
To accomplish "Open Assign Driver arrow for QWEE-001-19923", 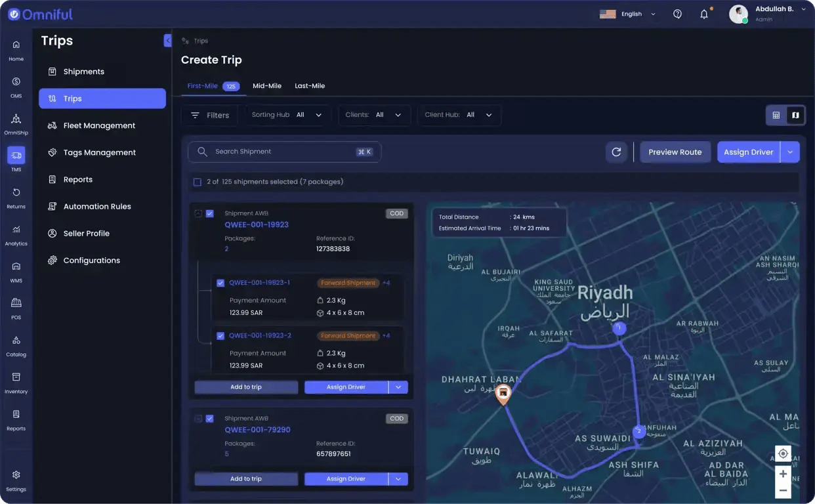I will click(398, 387).
